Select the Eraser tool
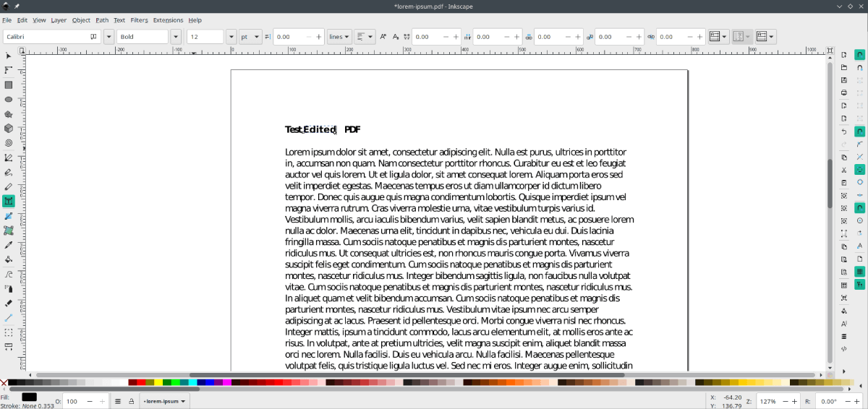The image size is (868, 409). point(9,303)
